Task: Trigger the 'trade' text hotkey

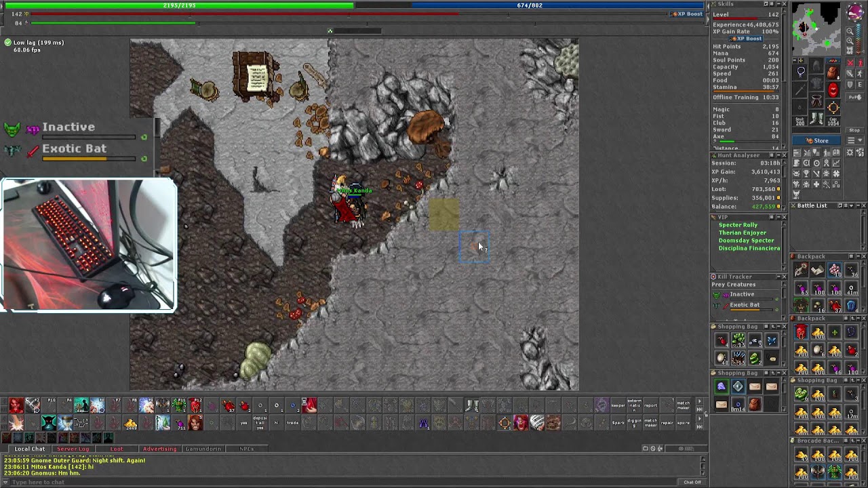Action: tap(293, 422)
